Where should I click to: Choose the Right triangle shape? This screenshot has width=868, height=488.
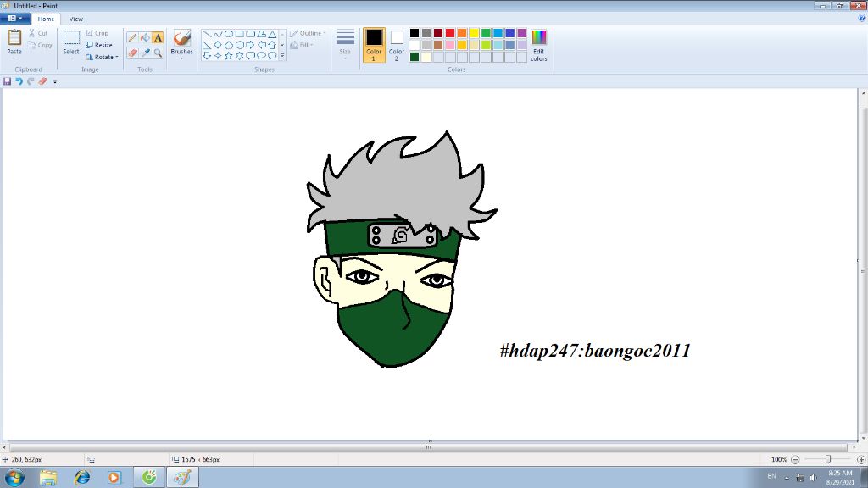207,45
